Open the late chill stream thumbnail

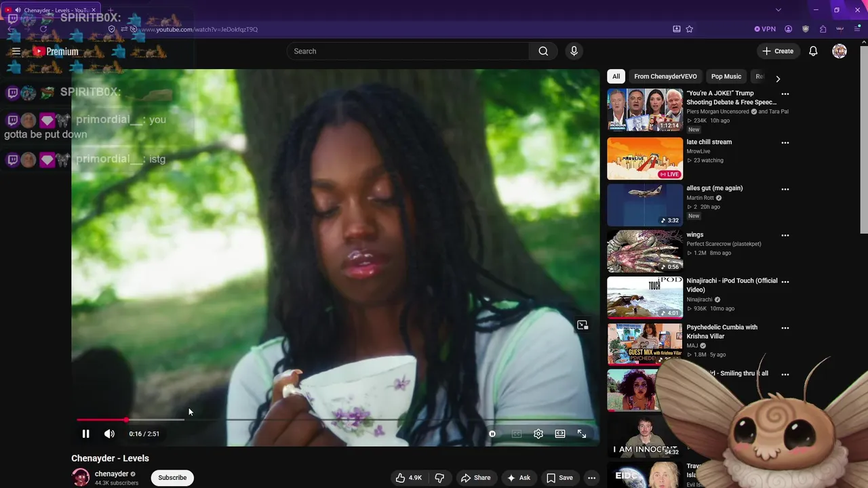(x=645, y=159)
